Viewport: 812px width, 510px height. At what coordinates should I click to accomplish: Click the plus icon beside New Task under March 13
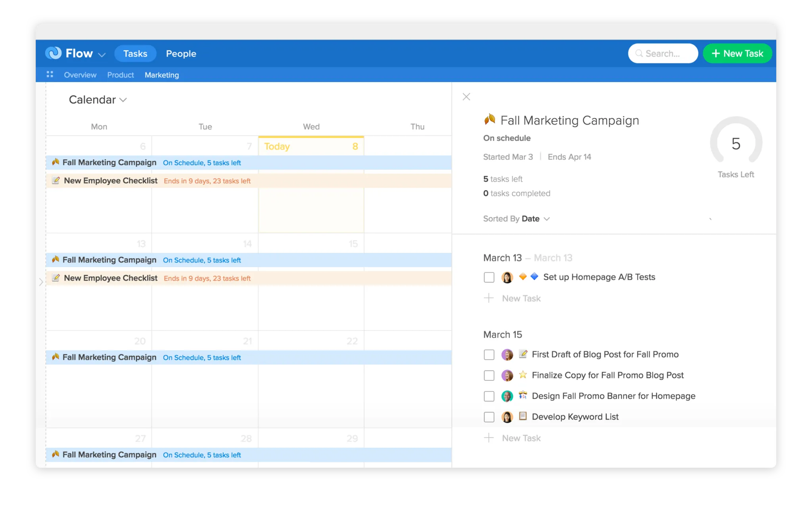tap(489, 298)
